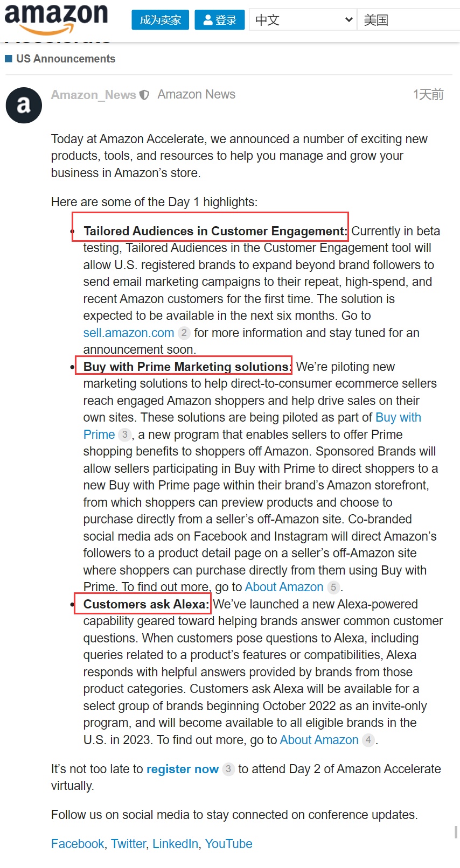Click the Amazon logo
The image size is (460, 868).
57,18
